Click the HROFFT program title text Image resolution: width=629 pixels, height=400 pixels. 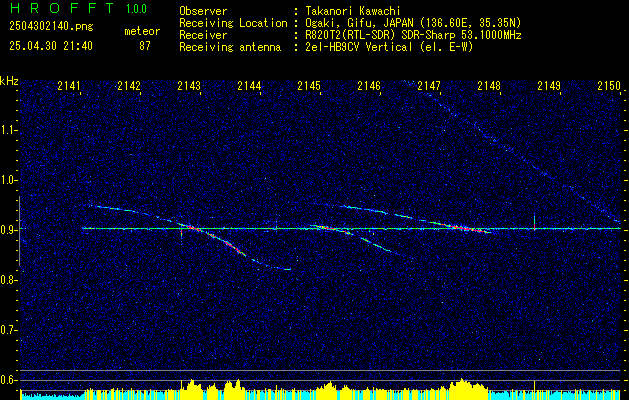pyautogui.click(x=62, y=8)
